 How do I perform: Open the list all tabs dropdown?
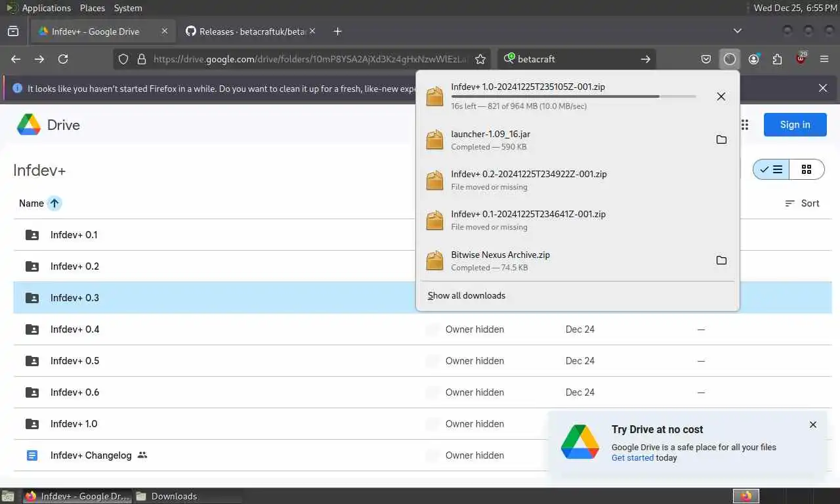click(738, 31)
